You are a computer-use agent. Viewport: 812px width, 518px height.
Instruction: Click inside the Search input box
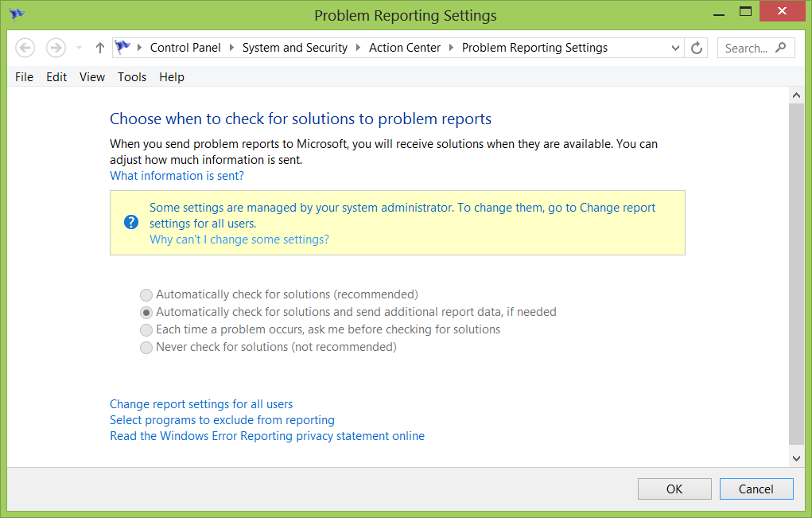coord(746,48)
